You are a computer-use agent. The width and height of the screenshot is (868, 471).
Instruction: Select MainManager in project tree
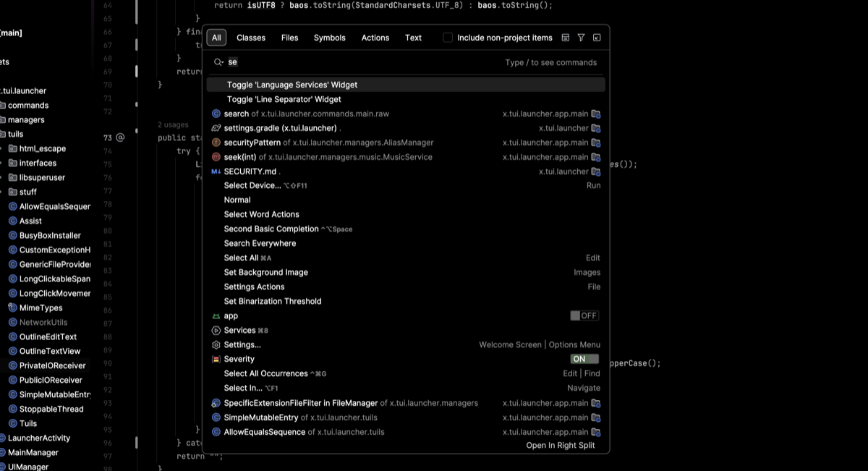[33, 452]
